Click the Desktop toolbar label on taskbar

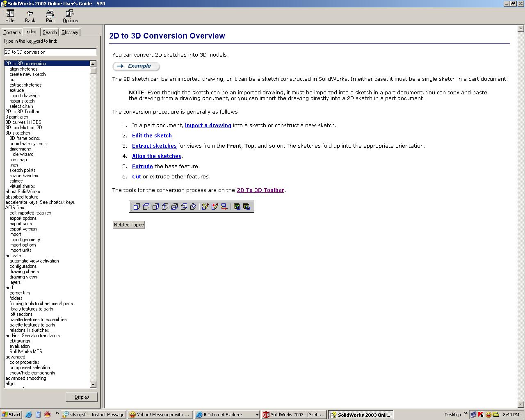[452, 415]
